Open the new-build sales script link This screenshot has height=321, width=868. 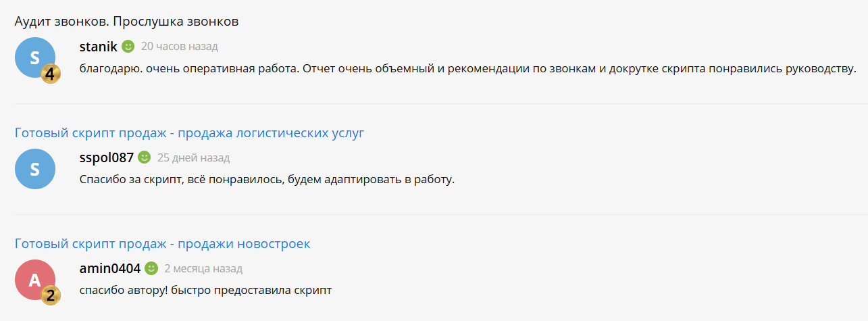coord(163,244)
